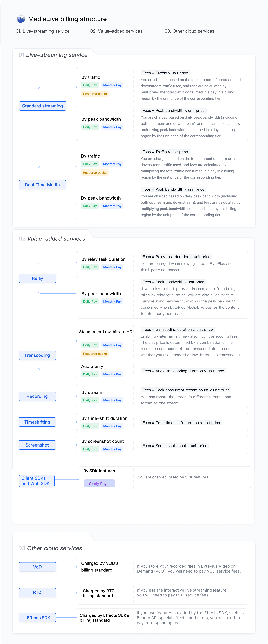This screenshot has width=268, height=644.
Task: Select the Real Time Media box
Action: coord(42,185)
